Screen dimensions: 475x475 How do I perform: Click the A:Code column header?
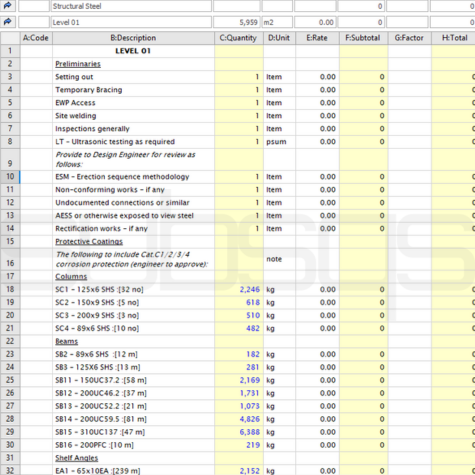tap(36, 38)
